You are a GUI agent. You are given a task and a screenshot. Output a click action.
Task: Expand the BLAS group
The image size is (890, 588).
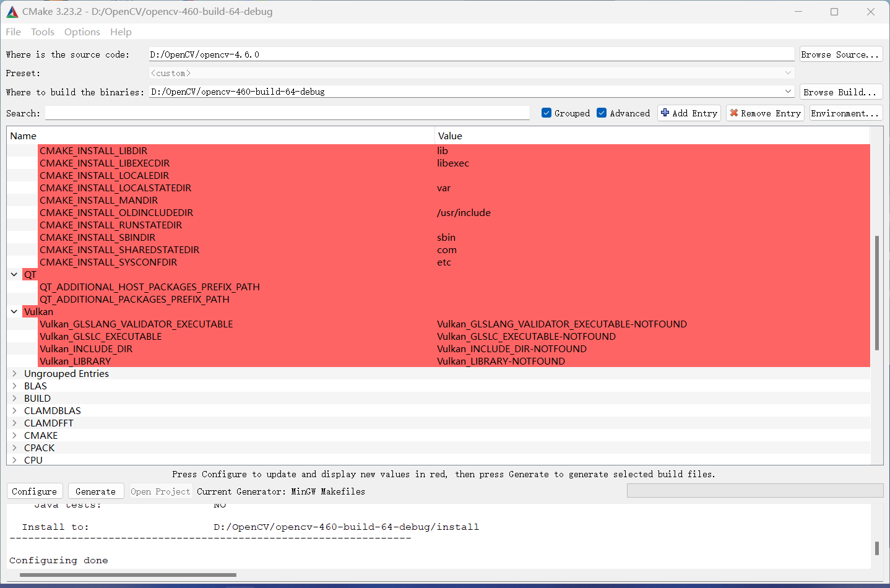click(x=14, y=386)
